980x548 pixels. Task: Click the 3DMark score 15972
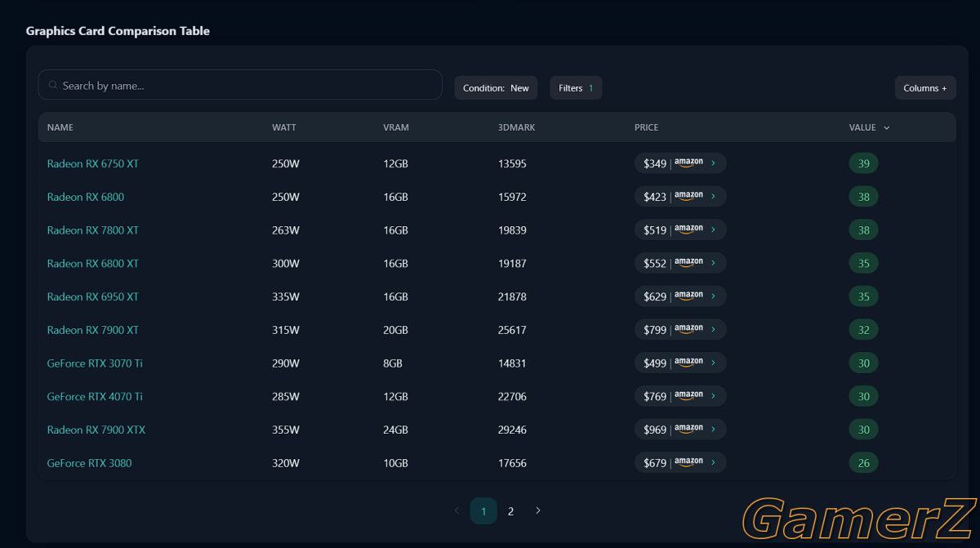click(512, 197)
